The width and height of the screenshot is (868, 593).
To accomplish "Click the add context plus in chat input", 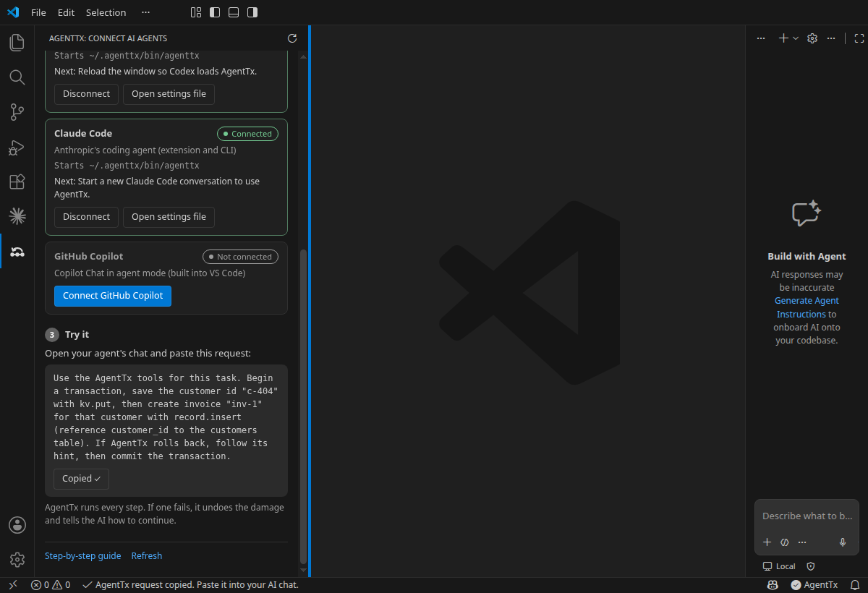I will coord(767,542).
